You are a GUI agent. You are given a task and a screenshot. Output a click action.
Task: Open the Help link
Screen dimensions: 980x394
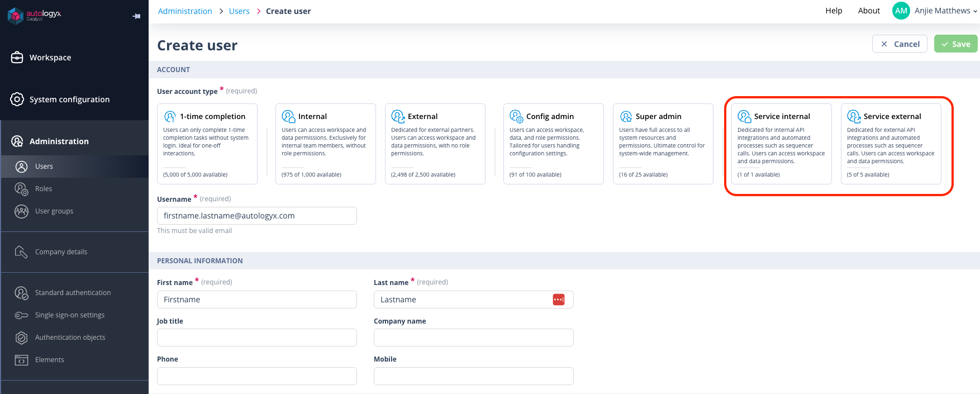click(x=834, y=11)
